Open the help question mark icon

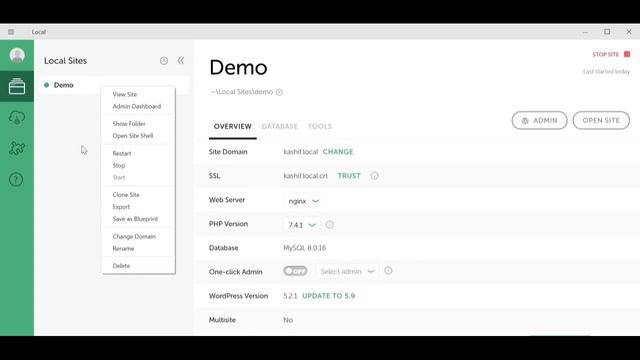click(x=16, y=180)
